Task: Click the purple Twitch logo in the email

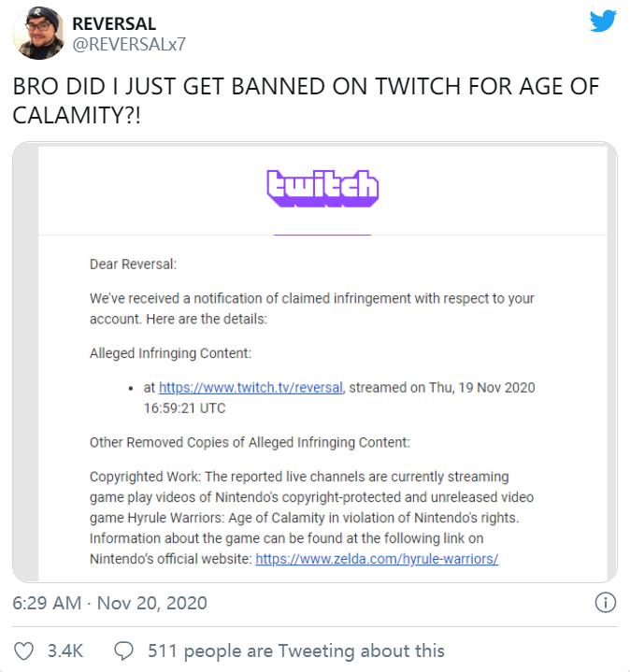Action: 322,188
